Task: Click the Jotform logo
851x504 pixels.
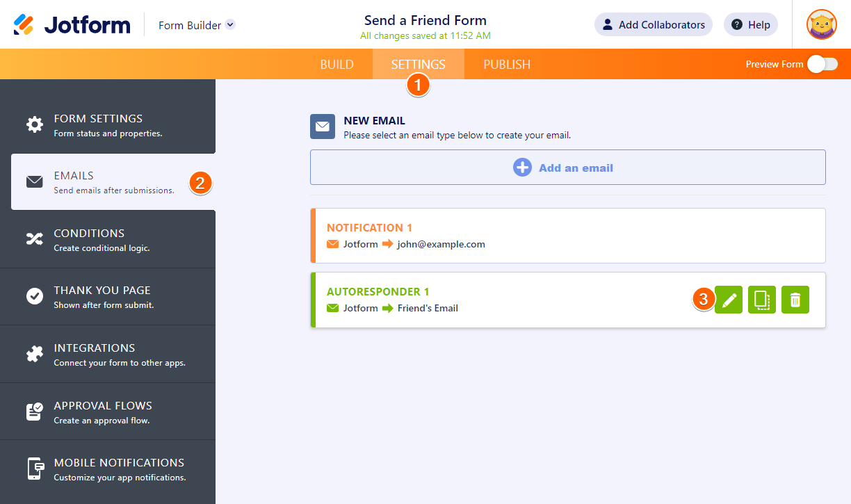Action: (x=72, y=25)
